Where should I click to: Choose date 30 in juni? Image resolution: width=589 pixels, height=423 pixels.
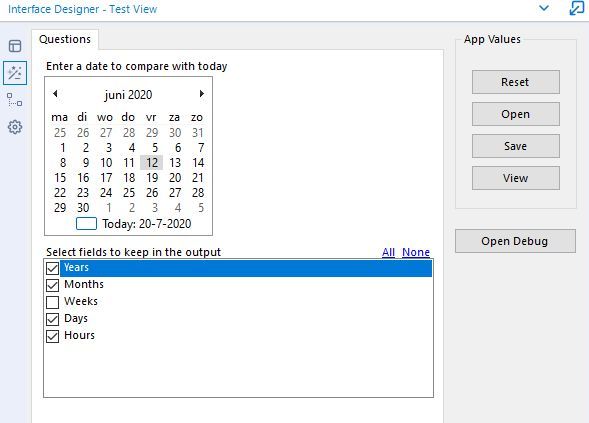[x=83, y=208]
